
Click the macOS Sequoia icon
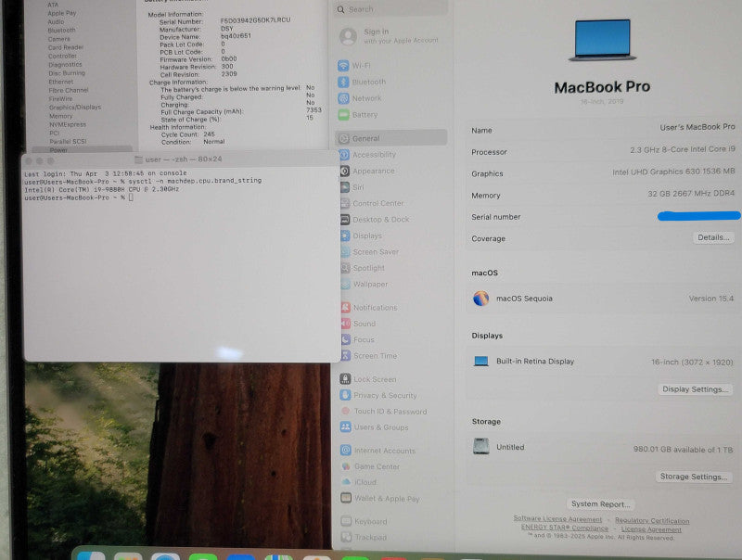pyautogui.click(x=480, y=299)
